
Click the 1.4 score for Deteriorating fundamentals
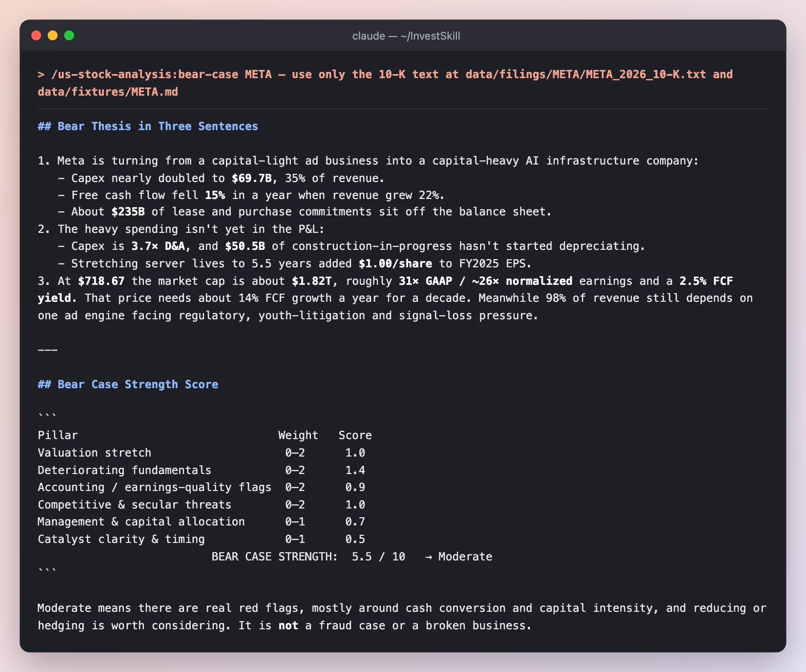point(355,470)
